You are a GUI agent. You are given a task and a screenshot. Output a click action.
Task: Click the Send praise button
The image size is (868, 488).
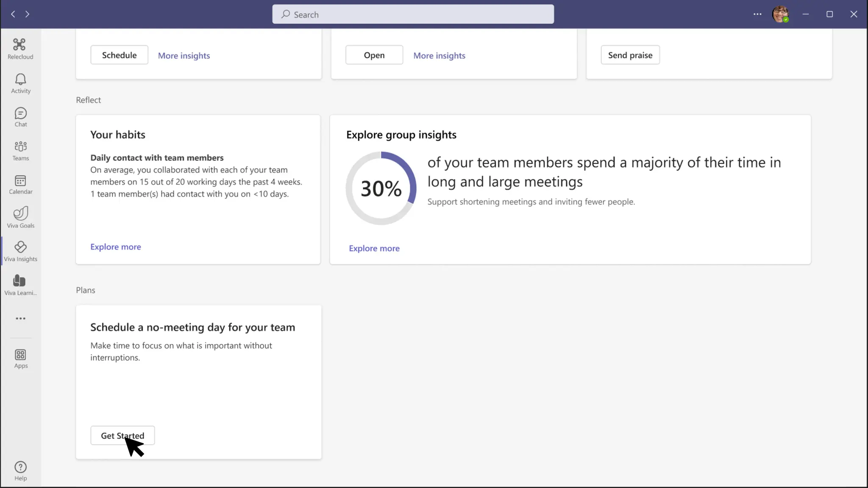[630, 55]
